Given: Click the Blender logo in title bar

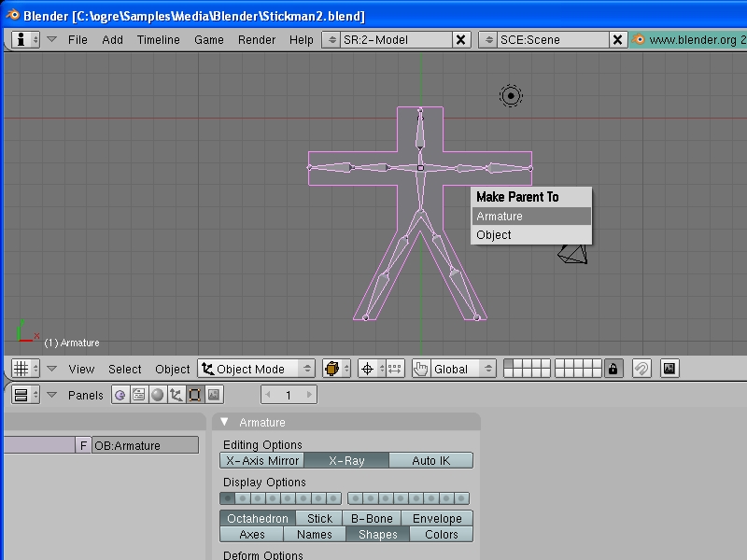Looking at the screenshot, I should point(12,15).
